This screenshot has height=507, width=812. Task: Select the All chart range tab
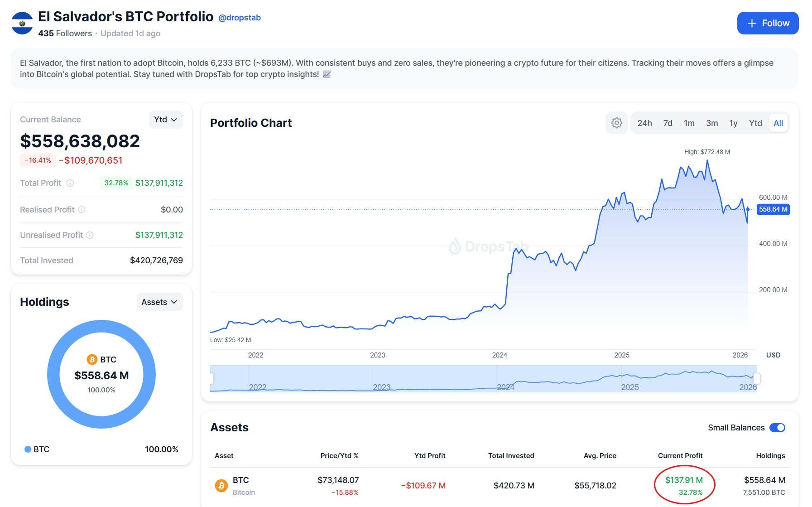coord(778,123)
